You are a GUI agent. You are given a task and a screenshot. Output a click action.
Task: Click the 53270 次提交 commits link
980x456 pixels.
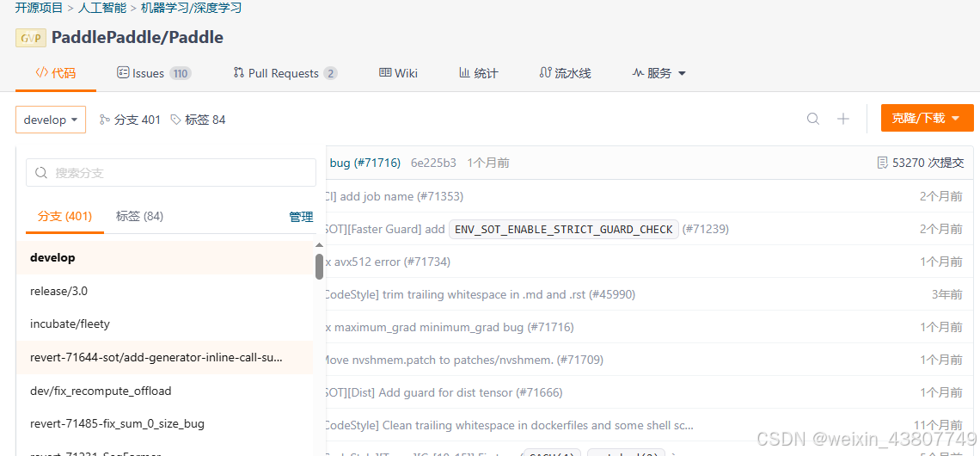click(x=921, y=163)
